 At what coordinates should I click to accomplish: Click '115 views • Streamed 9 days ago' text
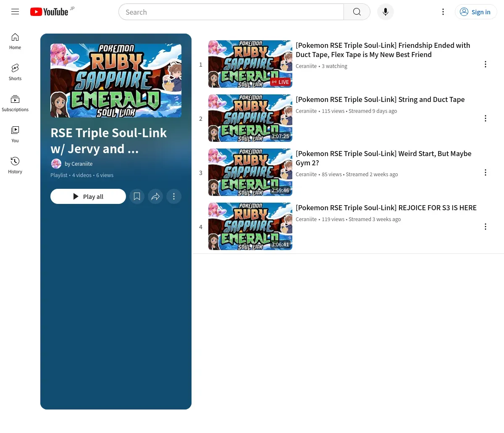(x=359, y=111)
